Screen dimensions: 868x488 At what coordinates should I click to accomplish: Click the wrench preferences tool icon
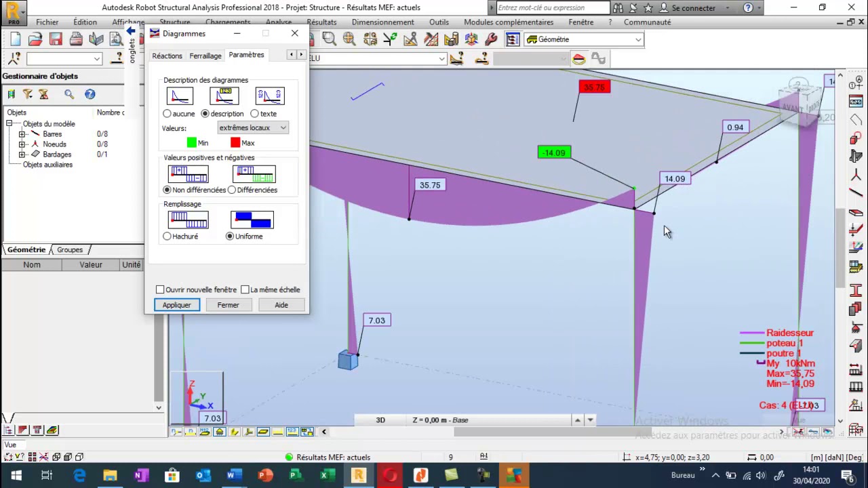coord(492,39)
